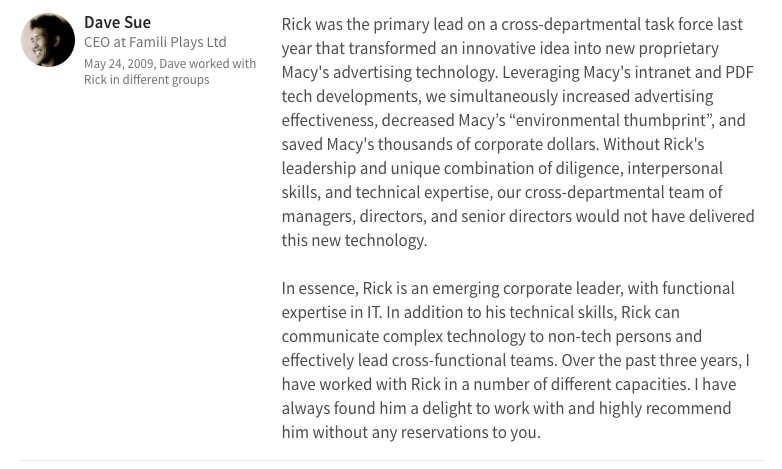
Task: Click the words "without any reservations"
Action: [388, 432]
